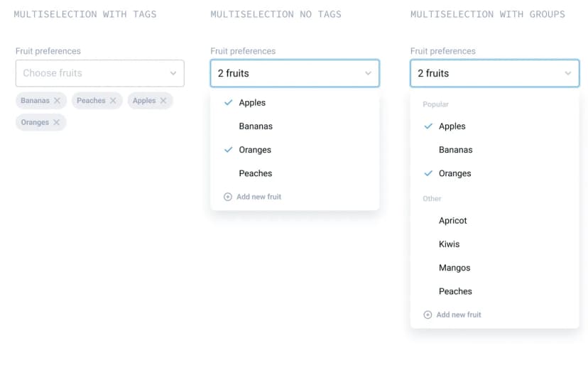This screenshot has width=588, height=375.
Task: Remove the Oranges tag via X icon
Action: click(56, 122)
